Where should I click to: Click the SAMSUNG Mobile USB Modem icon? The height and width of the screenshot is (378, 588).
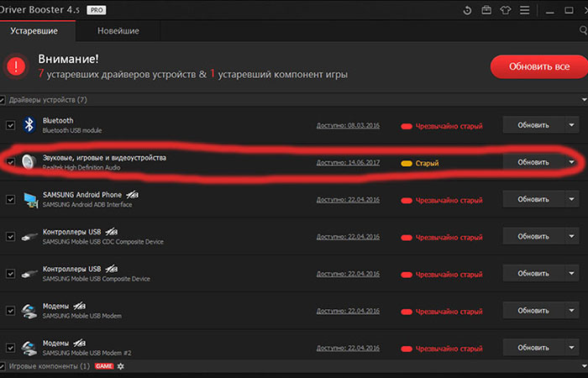[x=29, y=311]
